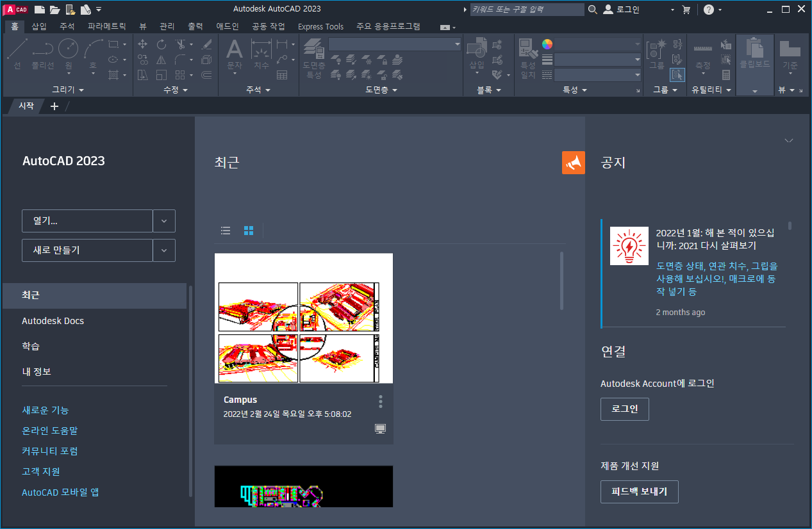Screen dimensions: 812x529
Task: Switch recent files to list view
Action: [226, 231]
